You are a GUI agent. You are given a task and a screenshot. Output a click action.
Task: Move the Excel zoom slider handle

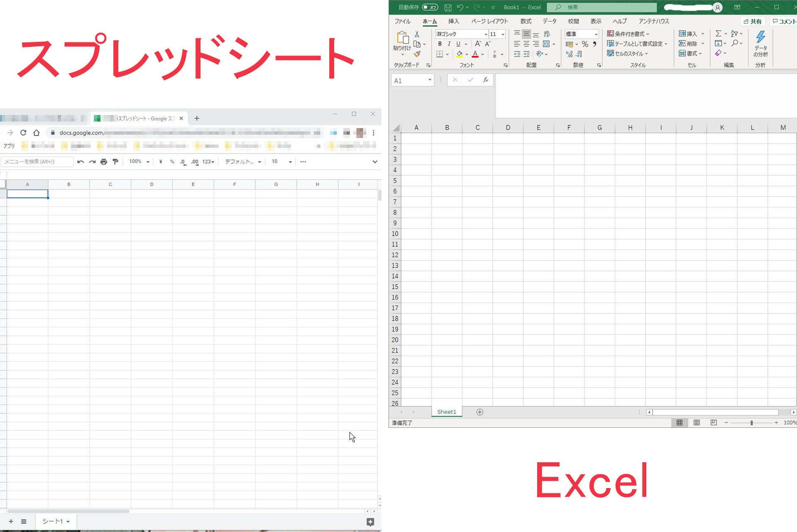point(751,423)
